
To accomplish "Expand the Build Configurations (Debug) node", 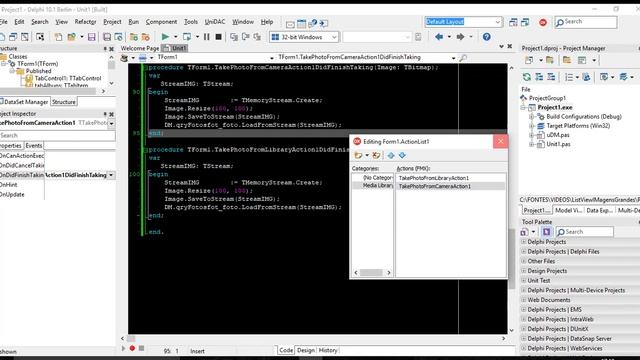I will 531,117.
